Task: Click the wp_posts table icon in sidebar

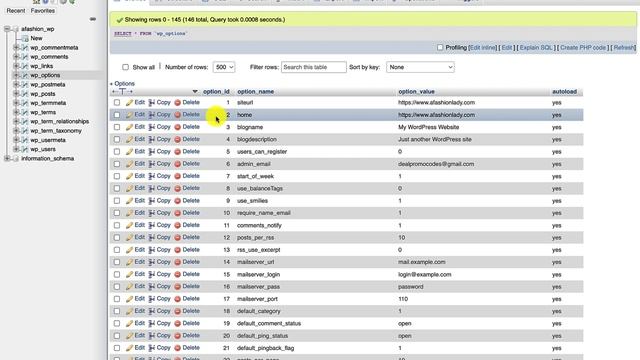Action: (x=24, y=94)
